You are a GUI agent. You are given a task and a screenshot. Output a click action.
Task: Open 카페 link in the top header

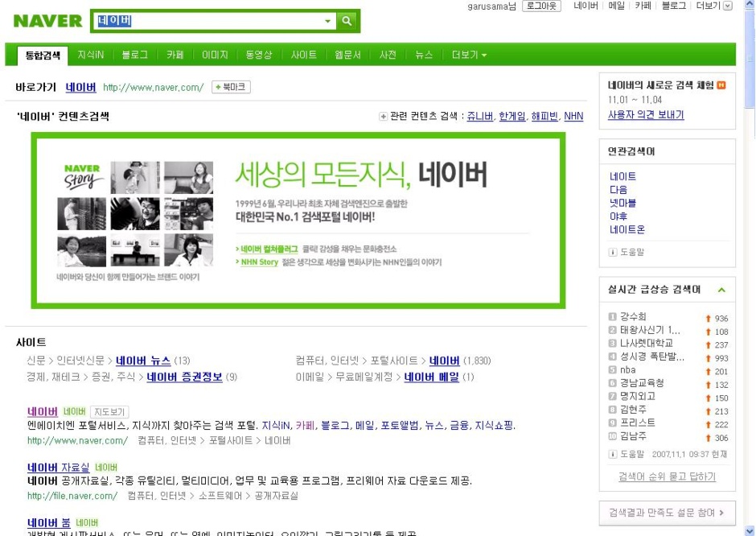(x=643, y=6)
